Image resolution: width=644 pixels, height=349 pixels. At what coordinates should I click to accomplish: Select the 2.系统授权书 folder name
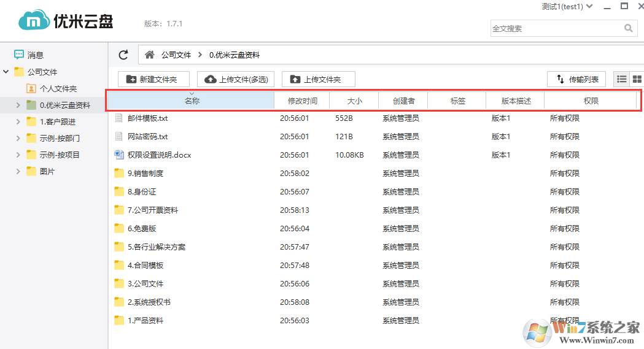149,302
